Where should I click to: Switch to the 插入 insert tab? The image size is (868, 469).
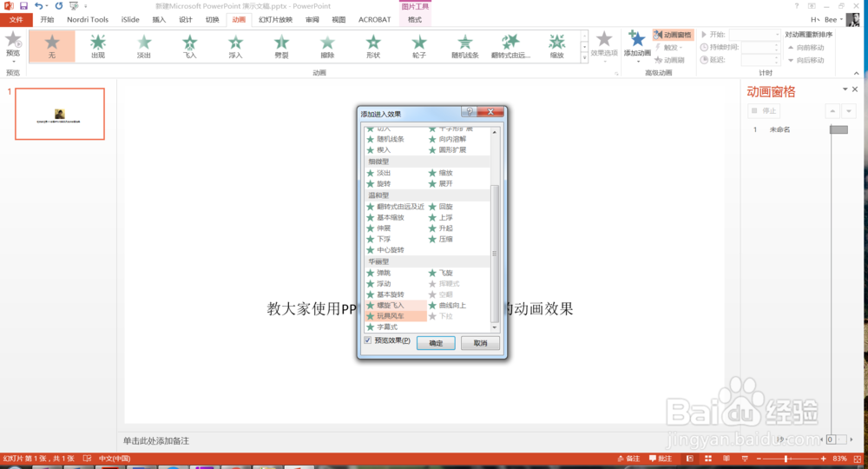point(159,19)
